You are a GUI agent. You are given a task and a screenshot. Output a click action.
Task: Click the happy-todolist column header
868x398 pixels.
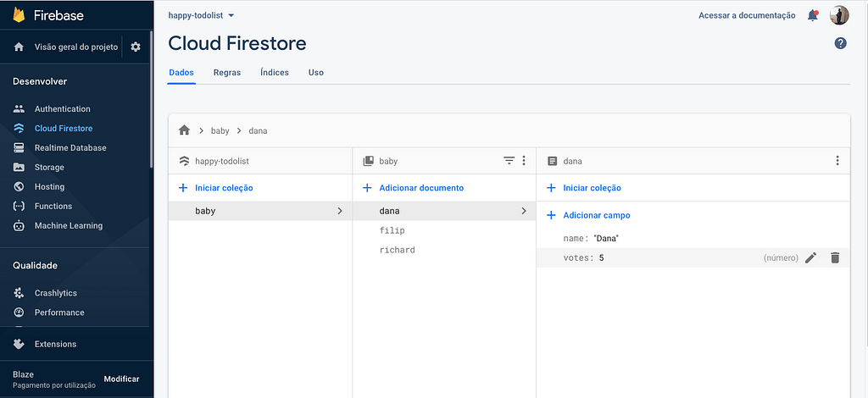[x=260, y=161]
